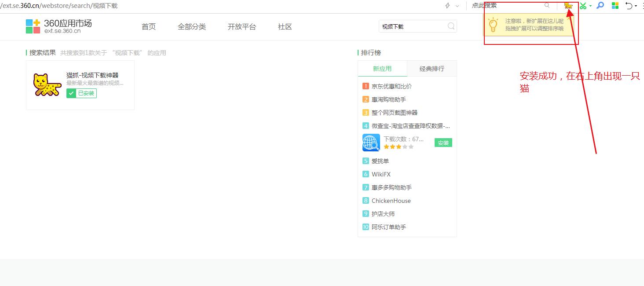Screen dimensions: 644x286
Task: Expand the dropdown next to the scissors icon
Action: click(590, 6)
